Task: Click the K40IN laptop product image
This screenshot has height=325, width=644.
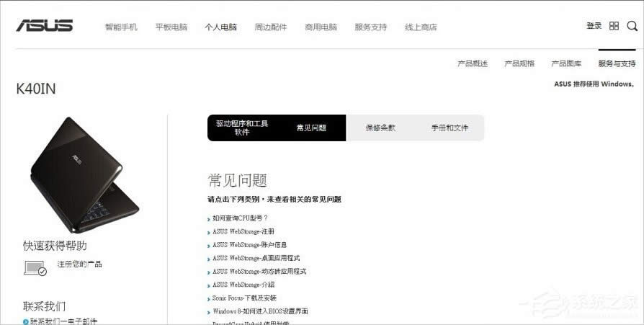Action: coord(84,175)
